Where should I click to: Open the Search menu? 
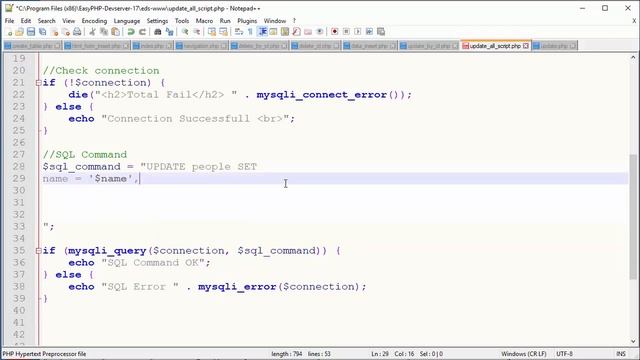coord(47,21)
